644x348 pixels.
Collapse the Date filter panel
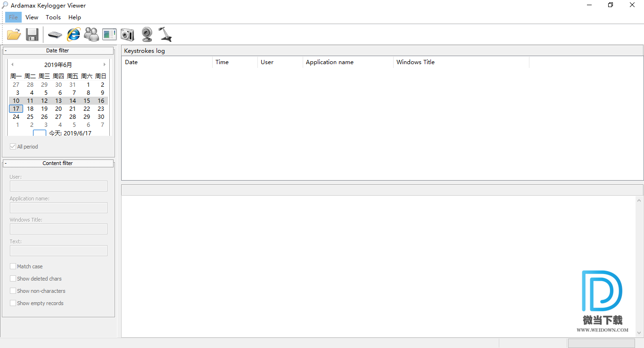6,50
